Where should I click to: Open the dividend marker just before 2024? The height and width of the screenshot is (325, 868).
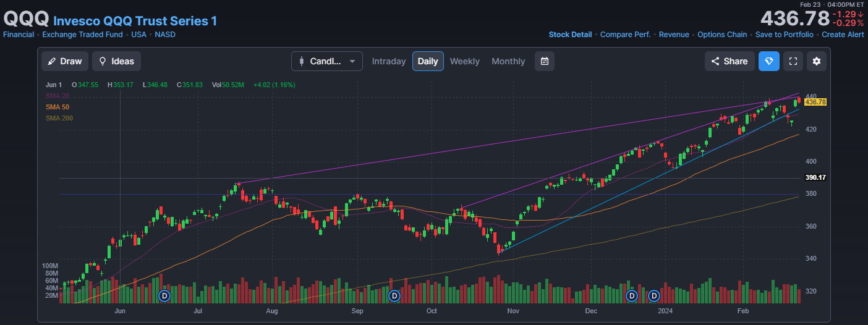pyautogui.click(x=654, y=296)
